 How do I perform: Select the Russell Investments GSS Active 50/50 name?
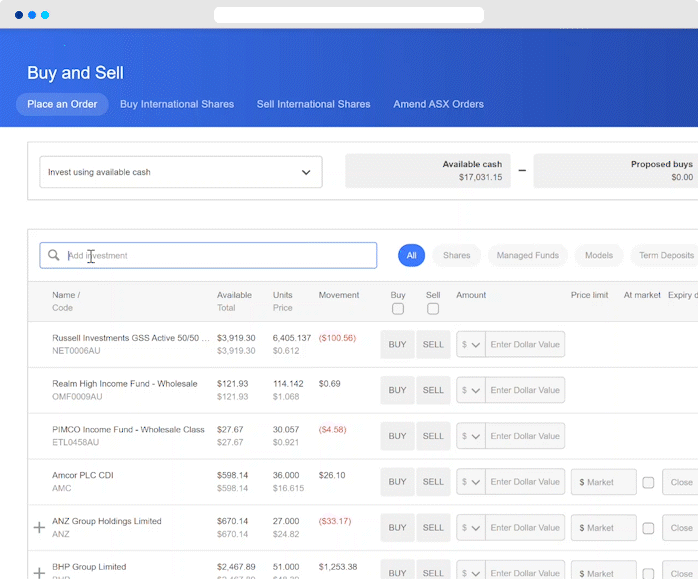pos(130,338)
